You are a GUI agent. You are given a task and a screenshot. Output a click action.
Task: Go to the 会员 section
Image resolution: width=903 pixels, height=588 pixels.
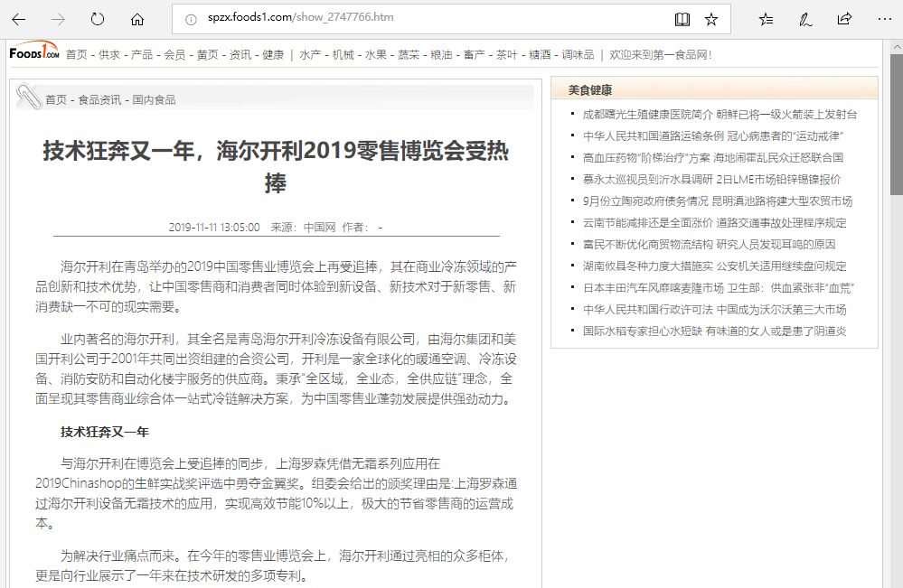pos(174,55)
